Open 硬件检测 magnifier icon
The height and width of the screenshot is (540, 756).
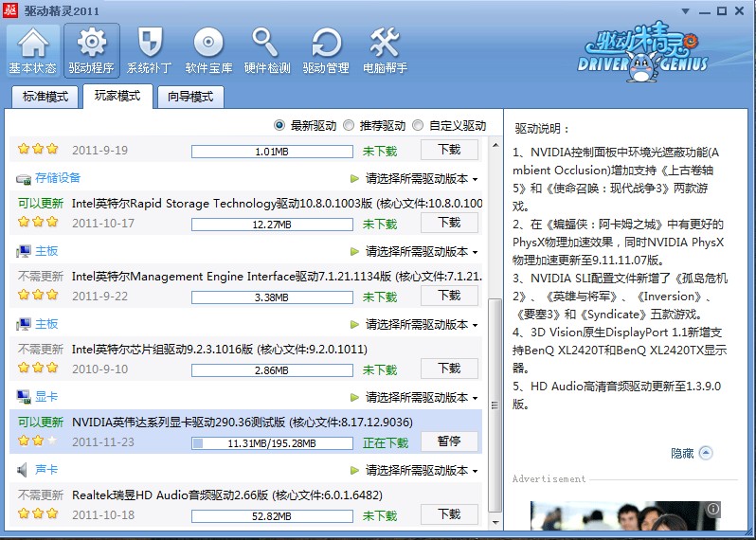point(266,50)
